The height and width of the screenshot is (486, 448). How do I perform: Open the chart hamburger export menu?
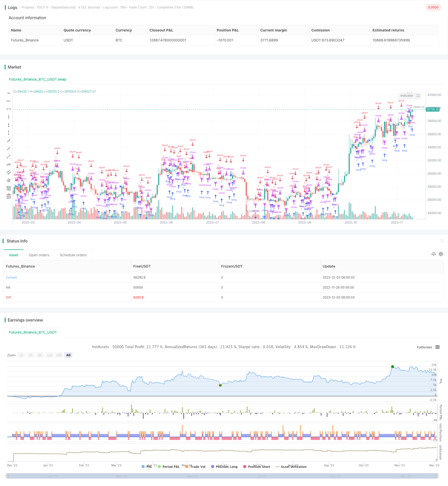pyautogui.click(x=437, y=347)
